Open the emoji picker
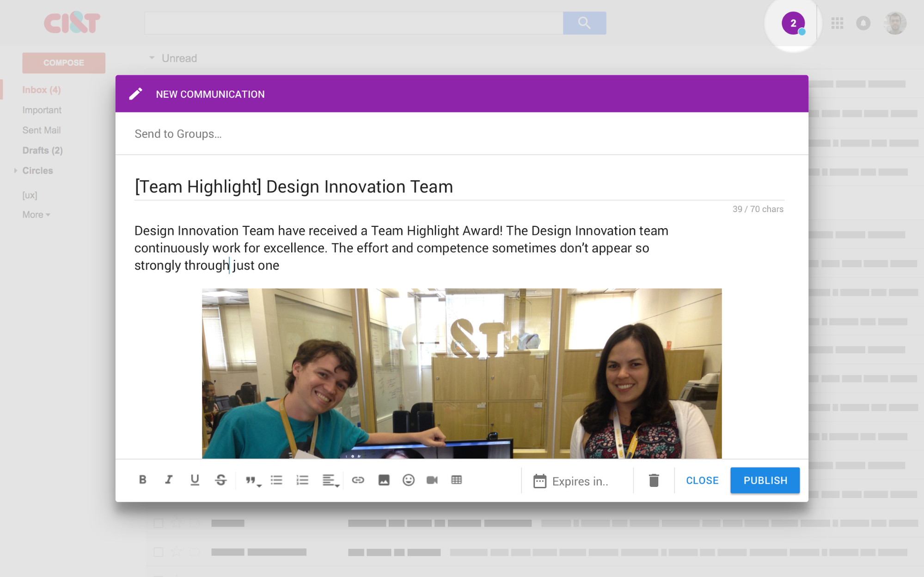The width and height of the screenshot is (924, 577). [x=408, y=480]
